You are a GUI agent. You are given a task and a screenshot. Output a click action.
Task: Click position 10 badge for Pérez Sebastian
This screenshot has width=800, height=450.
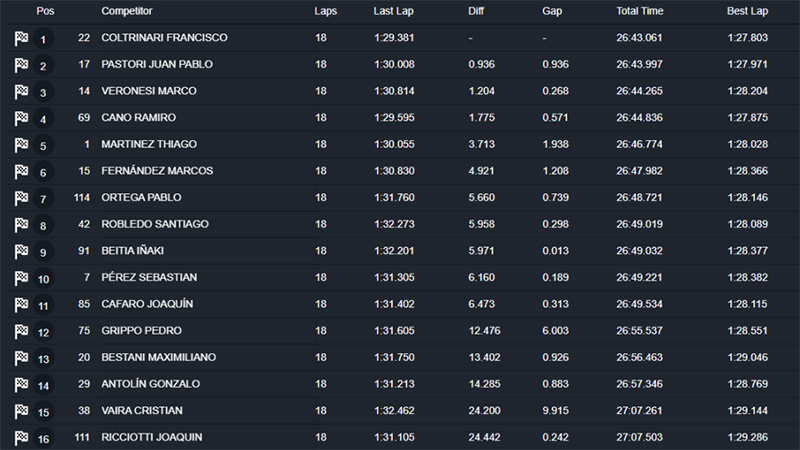tap(43, 279)
